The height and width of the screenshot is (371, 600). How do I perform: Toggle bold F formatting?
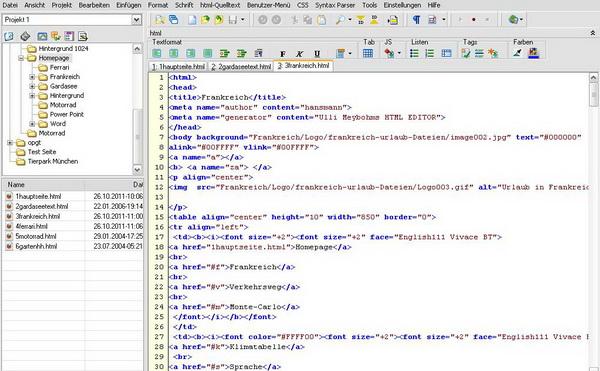(x=282, y=54)
